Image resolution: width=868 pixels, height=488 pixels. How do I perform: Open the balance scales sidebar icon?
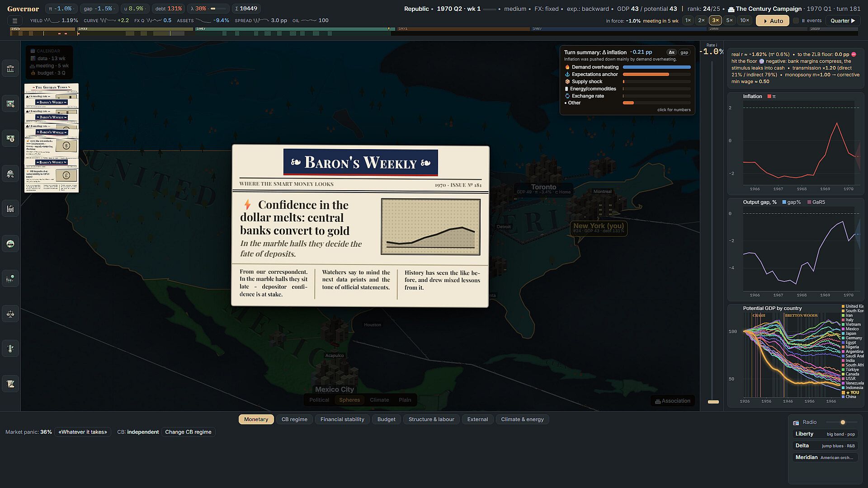pyautogui.click(x=10, y=314)
